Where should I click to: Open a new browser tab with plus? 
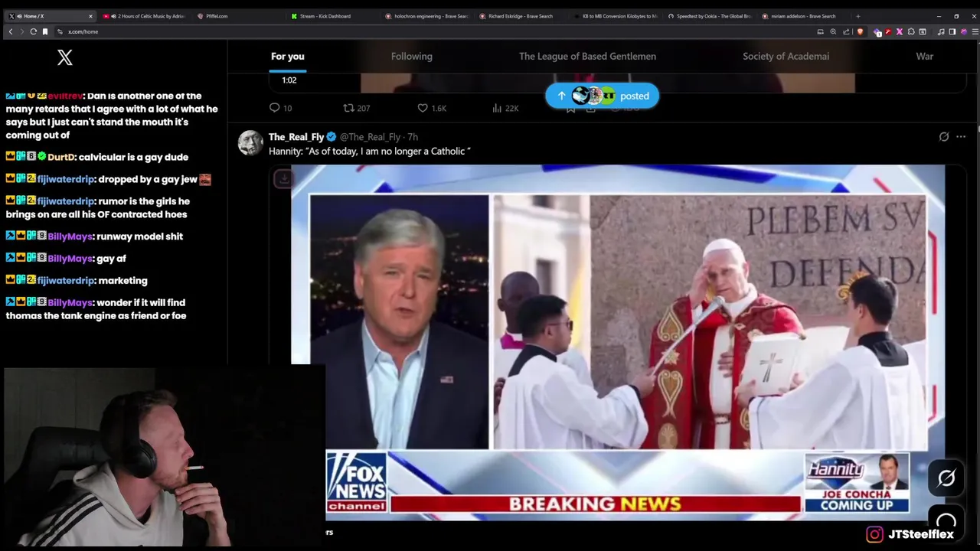(x=857, y=16)
